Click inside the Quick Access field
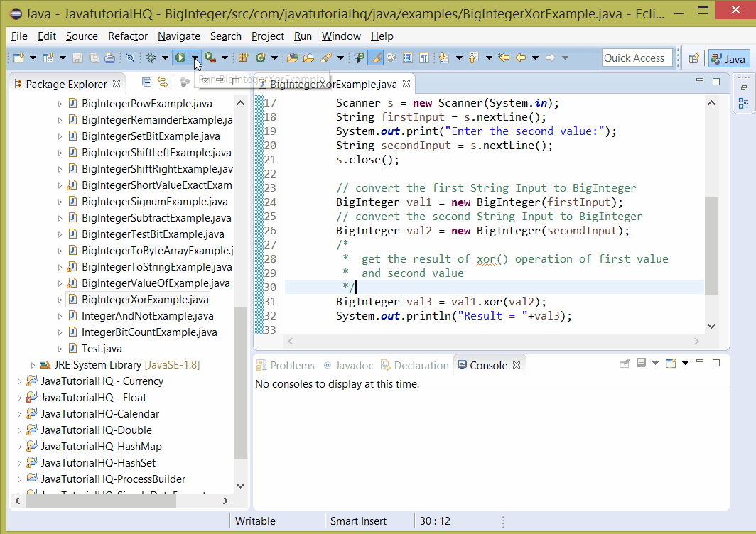 tap(637, 58)
